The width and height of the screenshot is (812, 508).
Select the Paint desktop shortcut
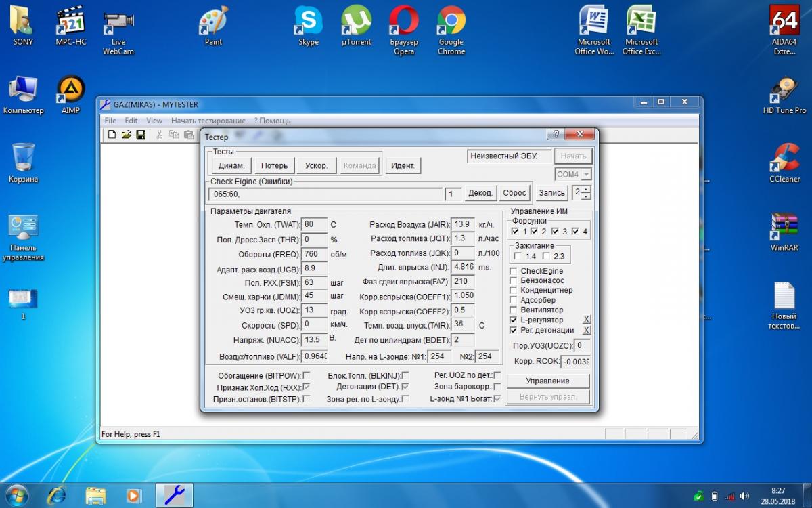pyautogui.click(x=213, y=25)
